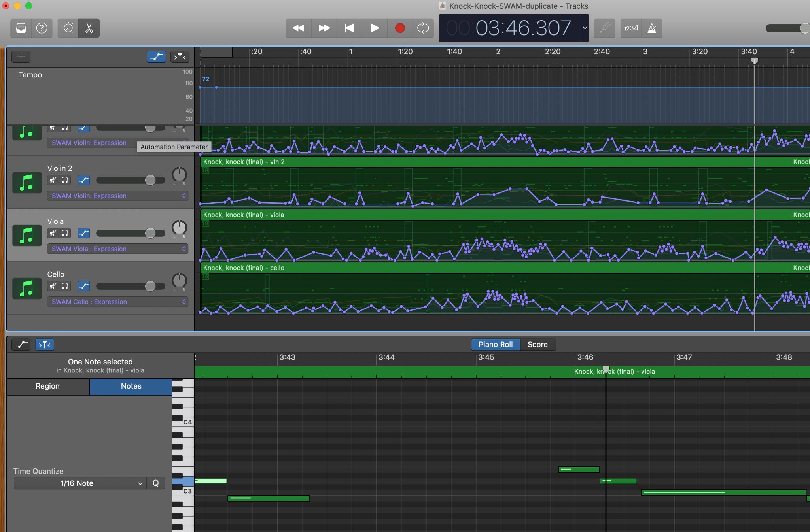Open Violin 2 automation parameter dropdown

pos(117,196)
